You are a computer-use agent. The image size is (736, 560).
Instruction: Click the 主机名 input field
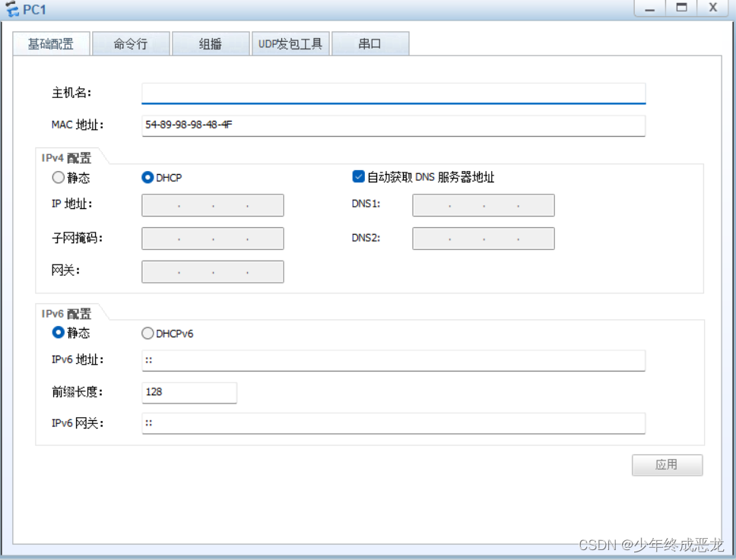[393, 93]
